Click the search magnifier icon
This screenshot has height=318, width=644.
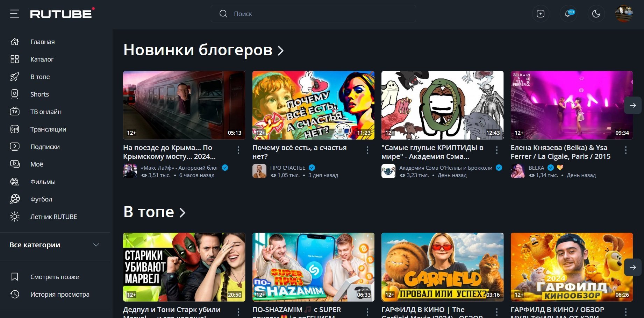pos(223,14)
